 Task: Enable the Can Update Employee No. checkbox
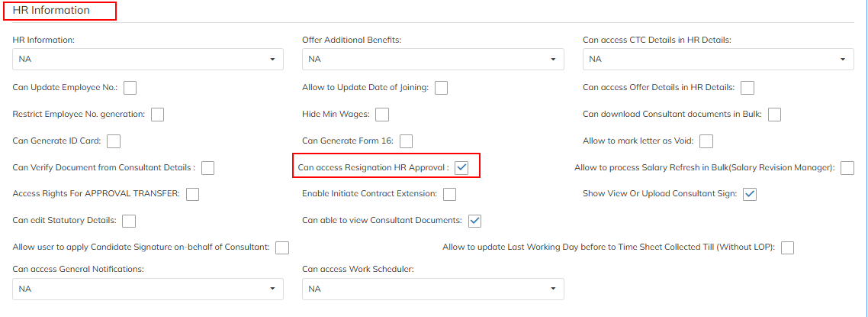click(130, 88)
